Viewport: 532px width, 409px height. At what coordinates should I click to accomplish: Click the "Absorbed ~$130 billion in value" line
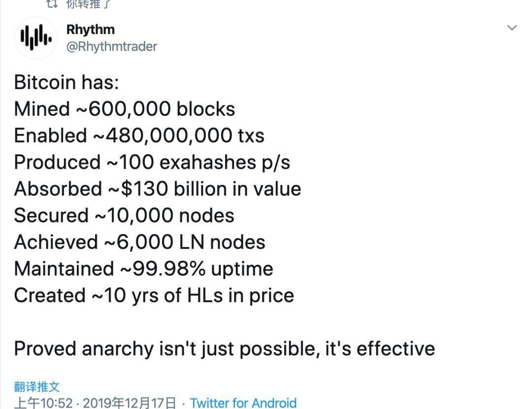(x=157, y=189)
